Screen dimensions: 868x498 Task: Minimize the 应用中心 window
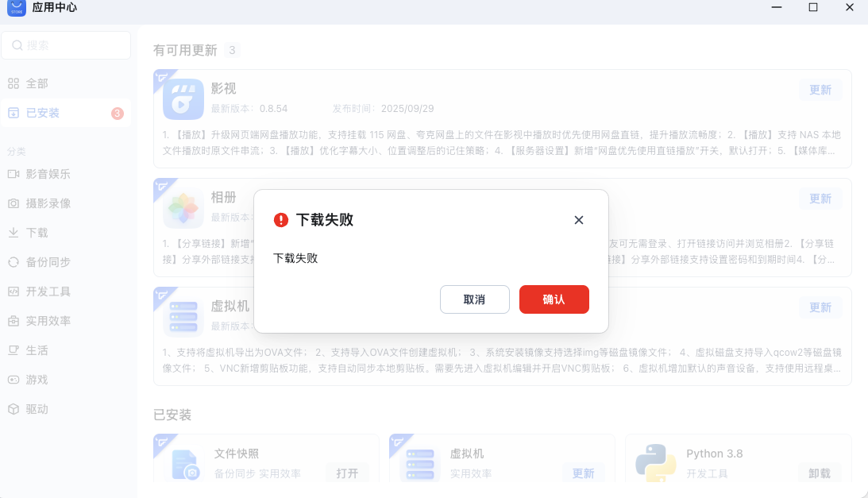pyautogui.click(x=777, y=7)
